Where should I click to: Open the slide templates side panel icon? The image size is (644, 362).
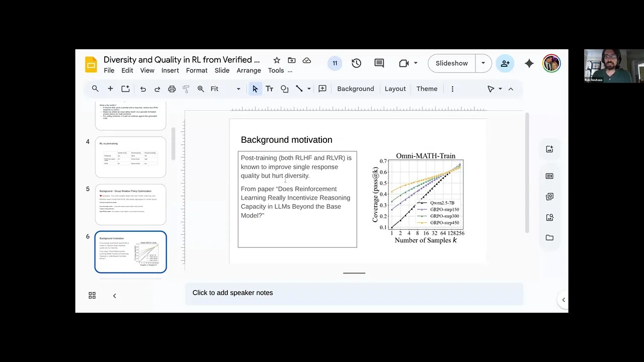pyautogui.click(x=549, y=176)
